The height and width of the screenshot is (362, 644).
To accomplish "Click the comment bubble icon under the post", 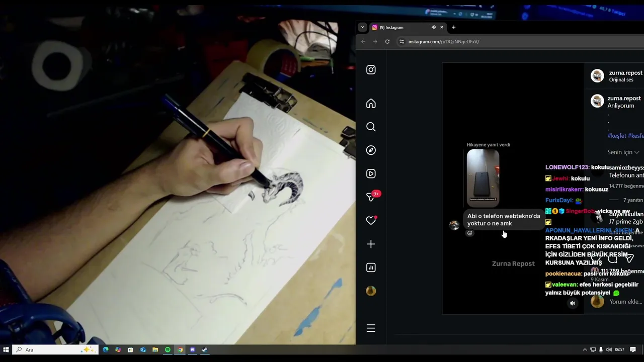I will coord(612,259).
